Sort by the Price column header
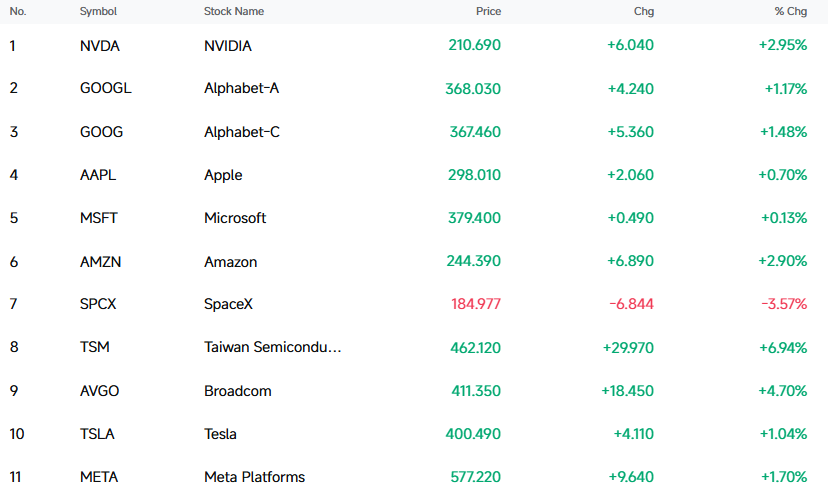The image size is (828, 495). coord(488,11)
